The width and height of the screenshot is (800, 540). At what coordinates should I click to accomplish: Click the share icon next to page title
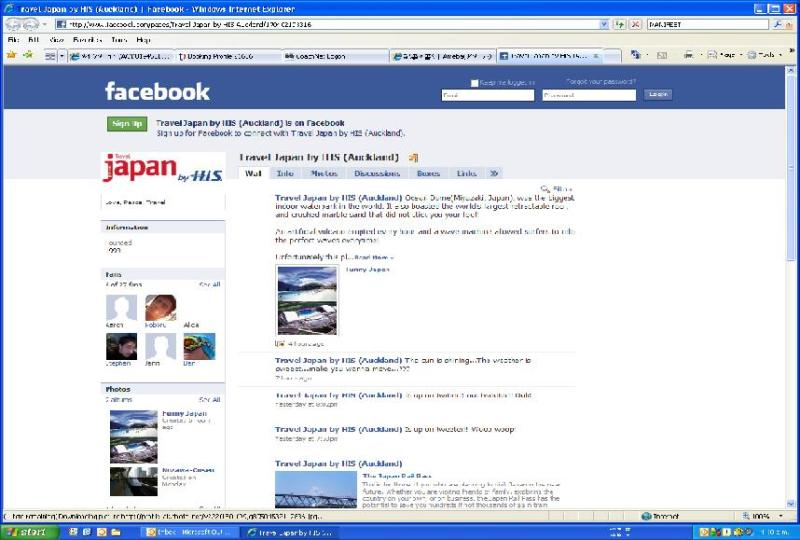pos(413,158)
